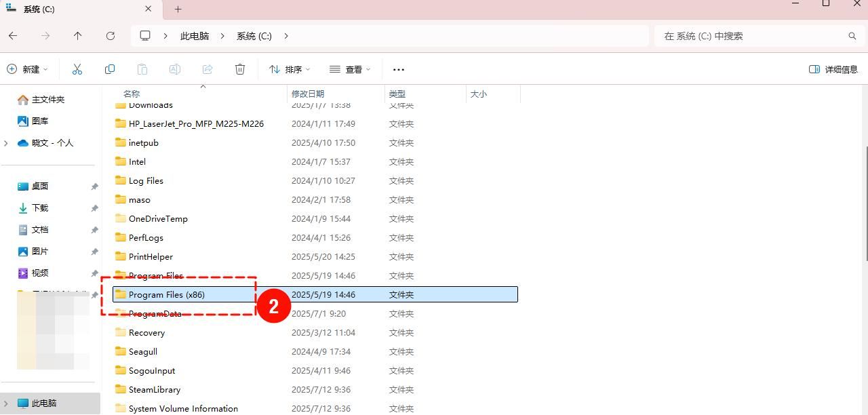The width and height of the screenshot is (868, 415).
Task: Refresh the folder view
Action: pos(111,35)
